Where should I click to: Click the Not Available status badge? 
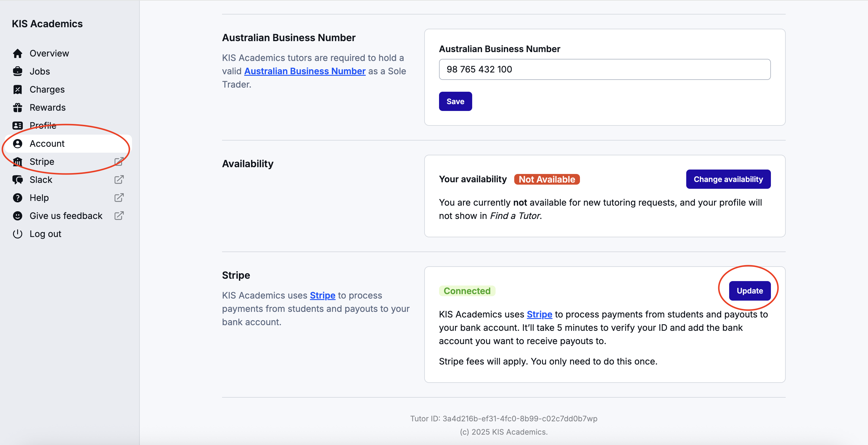pyautogui.click(x=546, y=179)
